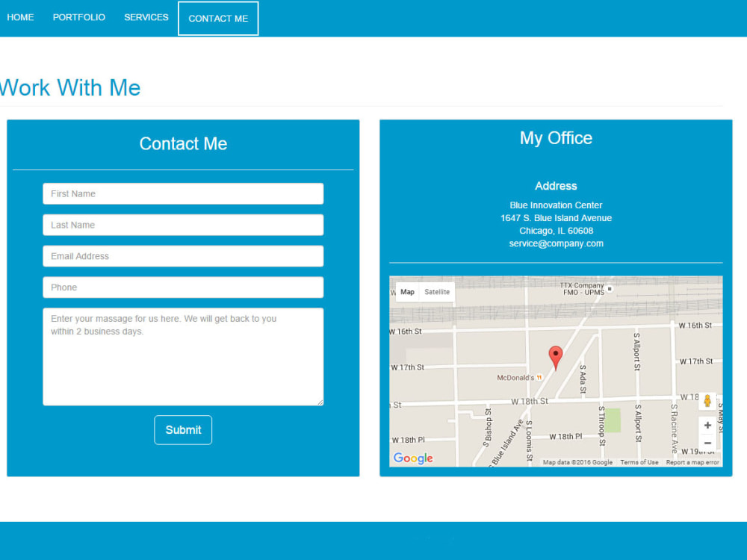Image resolution: width=747 pixels, height=560 pixels.
Task: Click the Work With Me heading
Action: tap(70, 87)
